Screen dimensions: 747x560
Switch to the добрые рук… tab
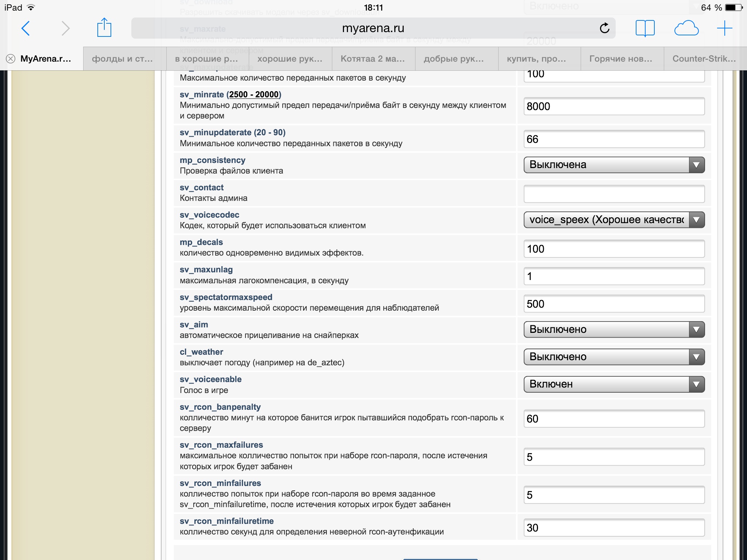(x=457, y=59)
